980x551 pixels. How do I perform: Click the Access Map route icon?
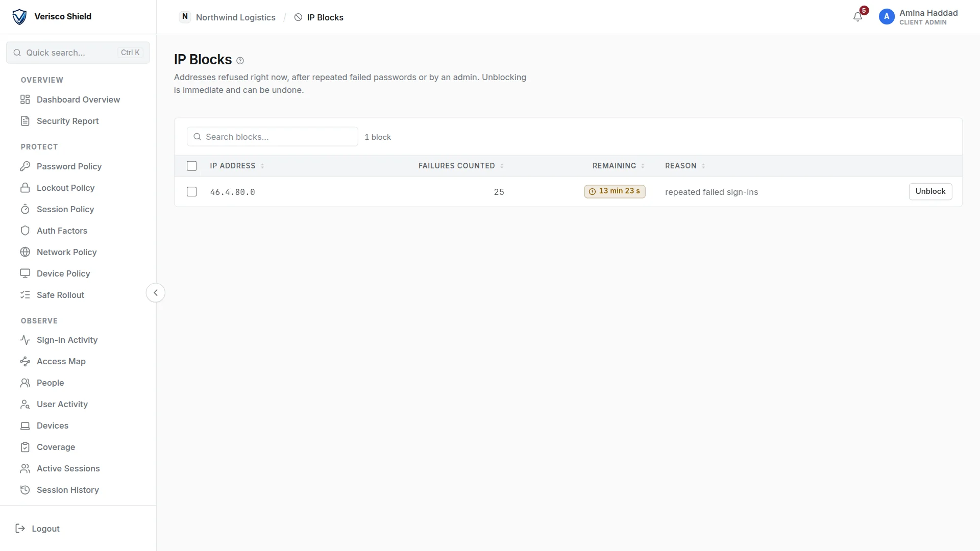point(25,361)
